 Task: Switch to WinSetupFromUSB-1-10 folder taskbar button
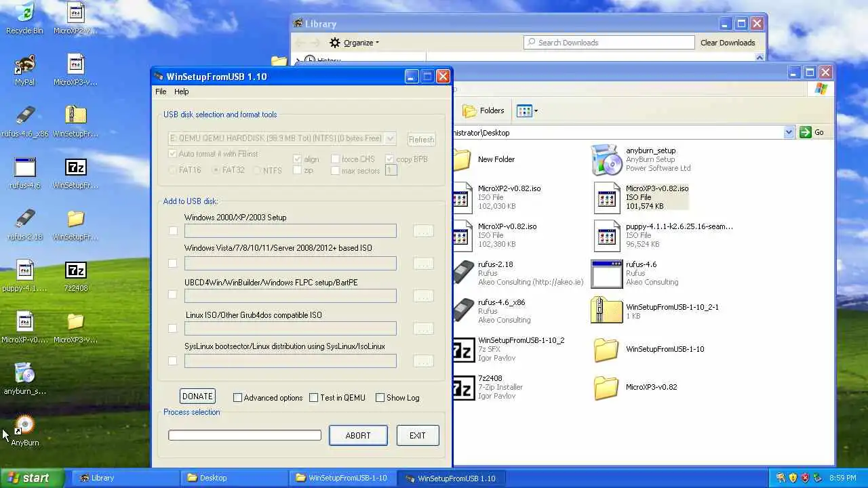pyautogui.click(x=342, y=478)
